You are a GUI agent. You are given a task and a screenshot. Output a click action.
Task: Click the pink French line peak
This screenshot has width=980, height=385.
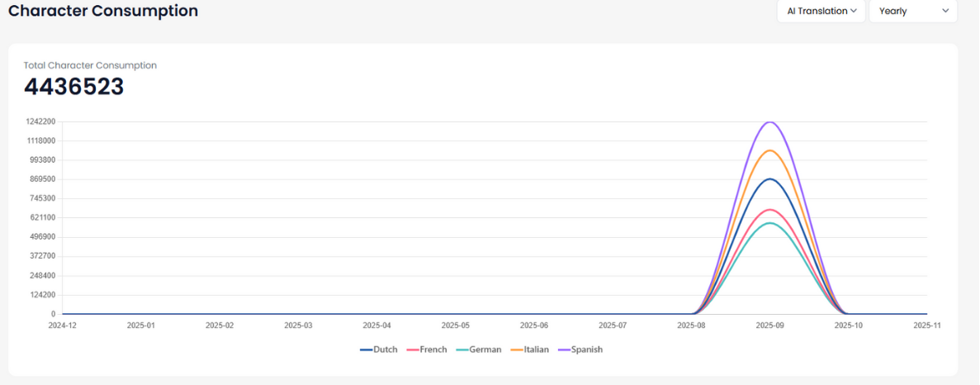pyautogui.click(x=770, y=209)
